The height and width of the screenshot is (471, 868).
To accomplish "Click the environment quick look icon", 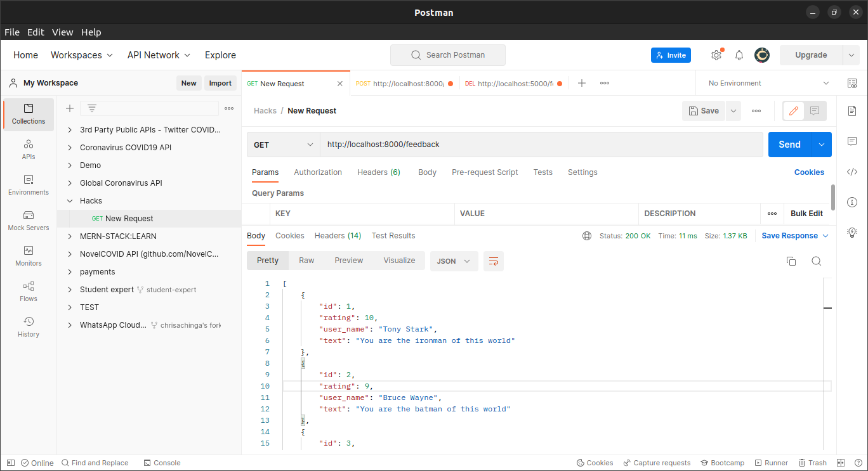I will [x=852, y=83].
